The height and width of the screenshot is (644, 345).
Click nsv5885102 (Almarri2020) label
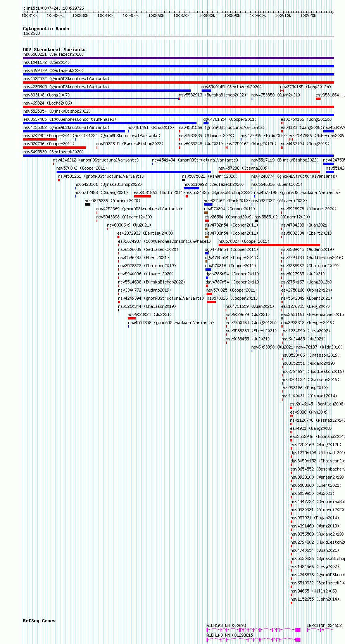[282, 217]
